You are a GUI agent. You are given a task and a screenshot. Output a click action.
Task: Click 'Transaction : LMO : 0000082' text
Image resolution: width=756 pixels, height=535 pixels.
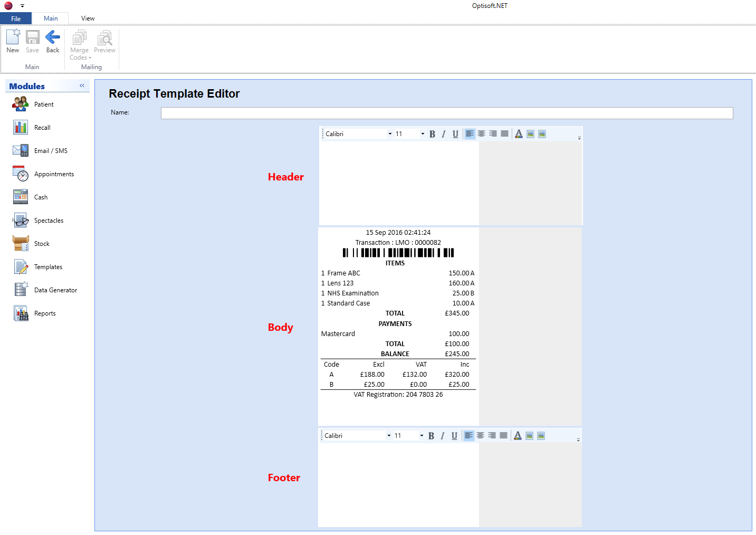pyautogui.click(x=398, y=243)
